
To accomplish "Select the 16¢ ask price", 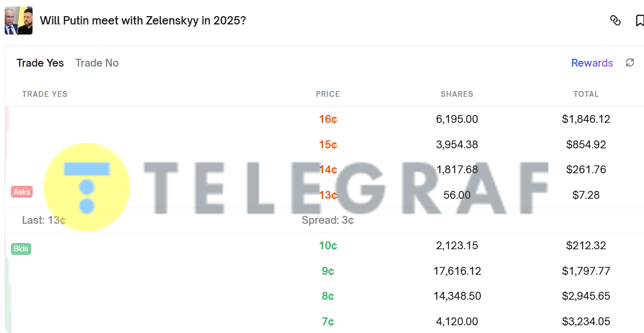I will click(x=328, y=119).
